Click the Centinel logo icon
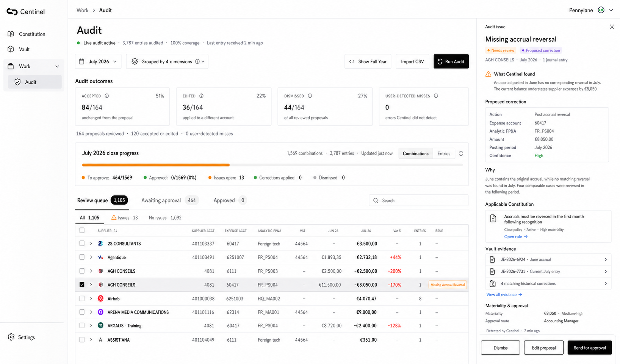This screenshot has width=620, height=364. (12, 12)
